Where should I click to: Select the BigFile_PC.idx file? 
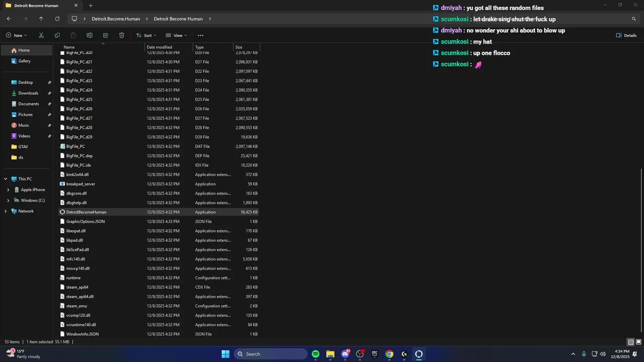(x=159, y=165)
